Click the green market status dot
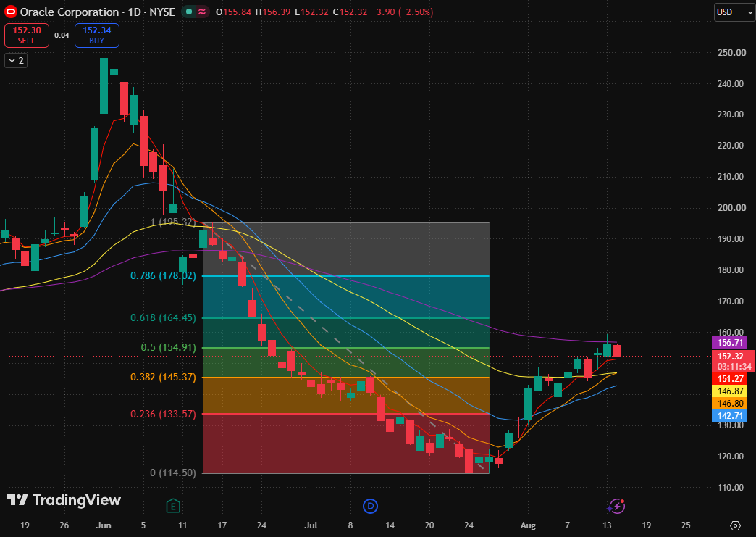The image size is (756, 537). (x=189, y=12)
